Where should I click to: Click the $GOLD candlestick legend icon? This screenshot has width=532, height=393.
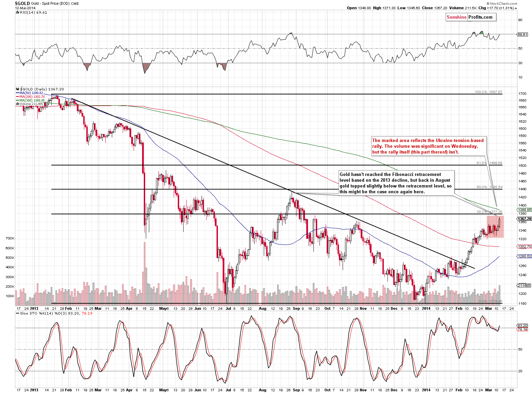point(18,89)
